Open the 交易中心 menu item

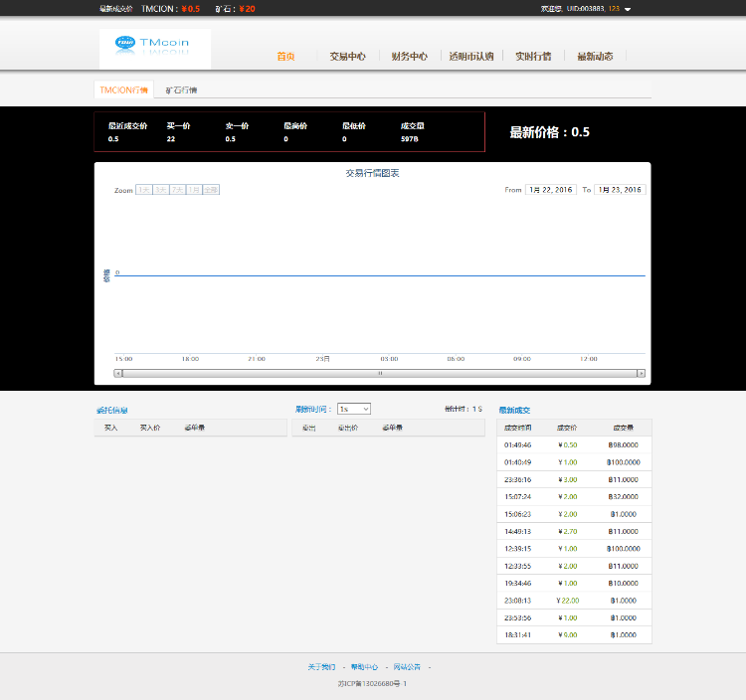[348, 57]
